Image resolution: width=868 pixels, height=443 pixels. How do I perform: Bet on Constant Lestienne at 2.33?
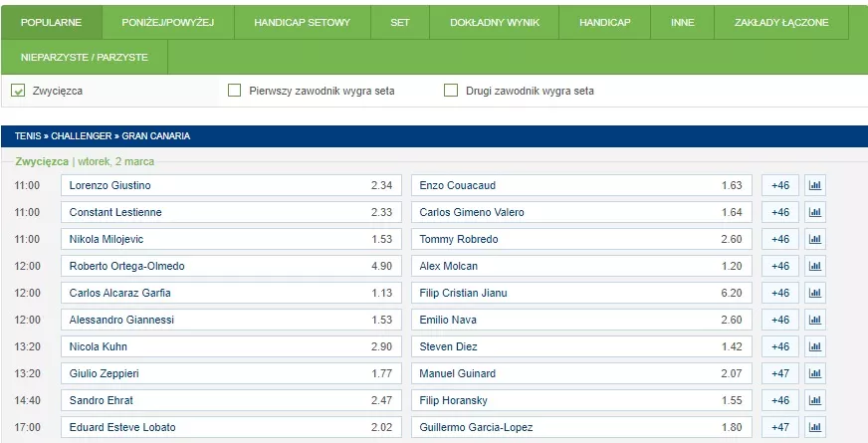[x=231, y=212]
